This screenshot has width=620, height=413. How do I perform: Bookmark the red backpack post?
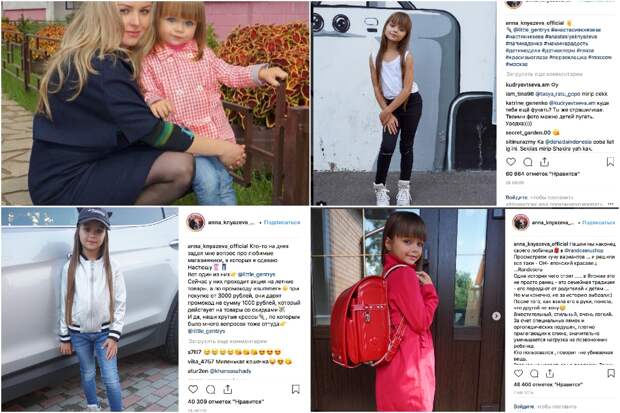click(x=611, y=373)
